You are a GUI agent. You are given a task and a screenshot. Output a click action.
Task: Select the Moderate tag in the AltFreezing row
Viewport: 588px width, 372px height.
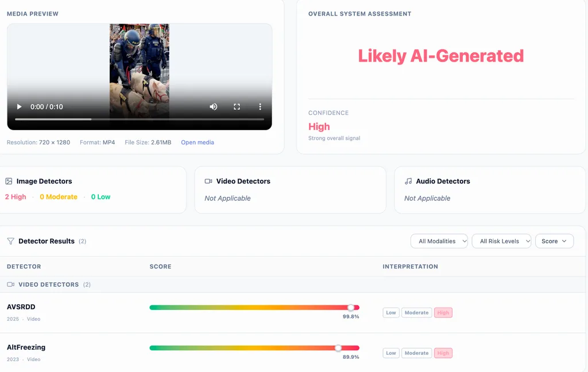(x=416, y=353)
